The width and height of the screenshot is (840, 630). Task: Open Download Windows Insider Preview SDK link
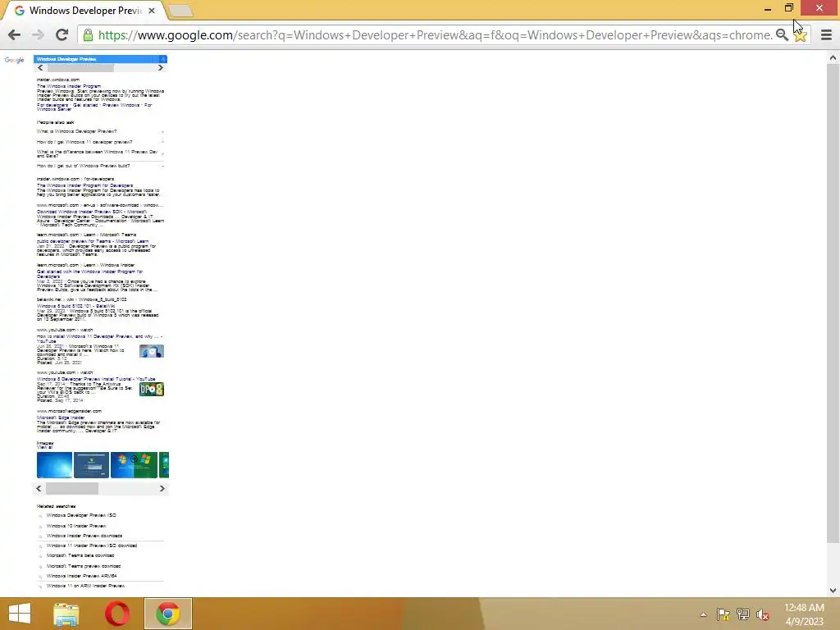91,212
